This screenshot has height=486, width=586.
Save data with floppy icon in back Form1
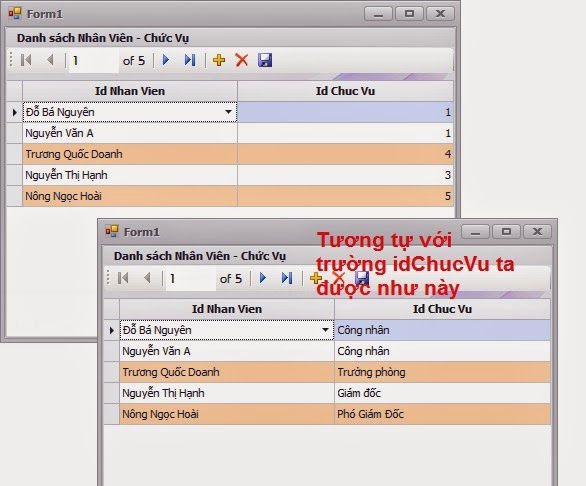pyautogui.click(x=265, y=60)
